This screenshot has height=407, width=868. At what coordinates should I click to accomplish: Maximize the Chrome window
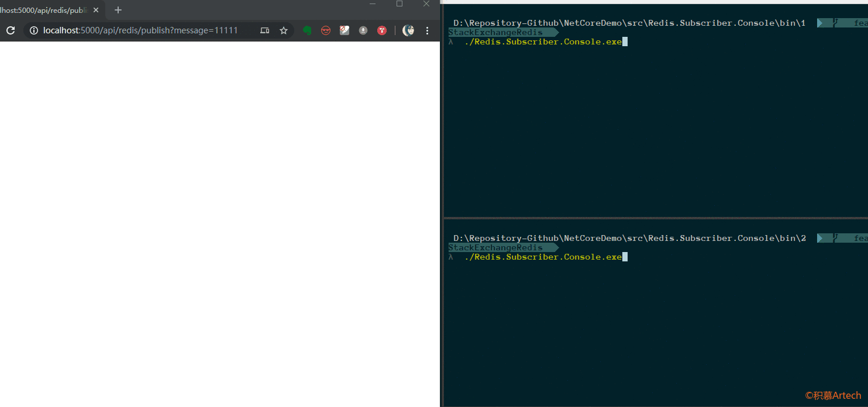point(399,4)
